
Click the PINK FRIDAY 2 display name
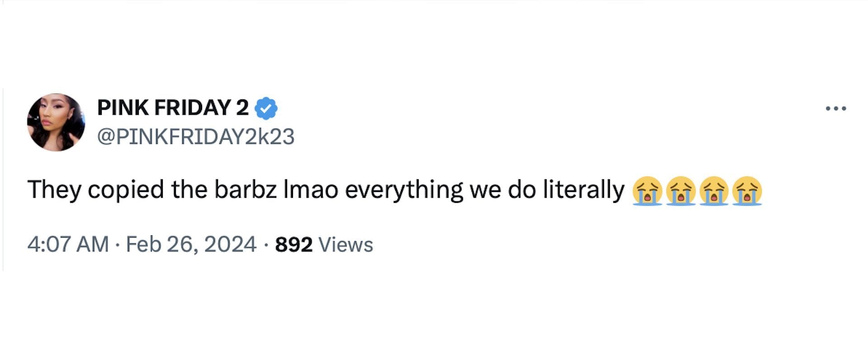point(173,108)
